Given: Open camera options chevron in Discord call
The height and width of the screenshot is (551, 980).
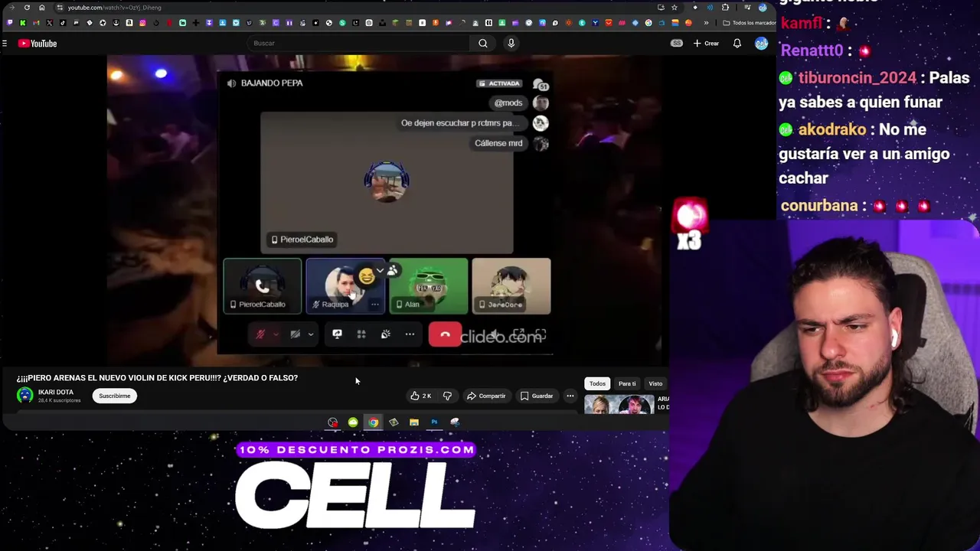Looking at the screenshot, I should click(311, 334).
